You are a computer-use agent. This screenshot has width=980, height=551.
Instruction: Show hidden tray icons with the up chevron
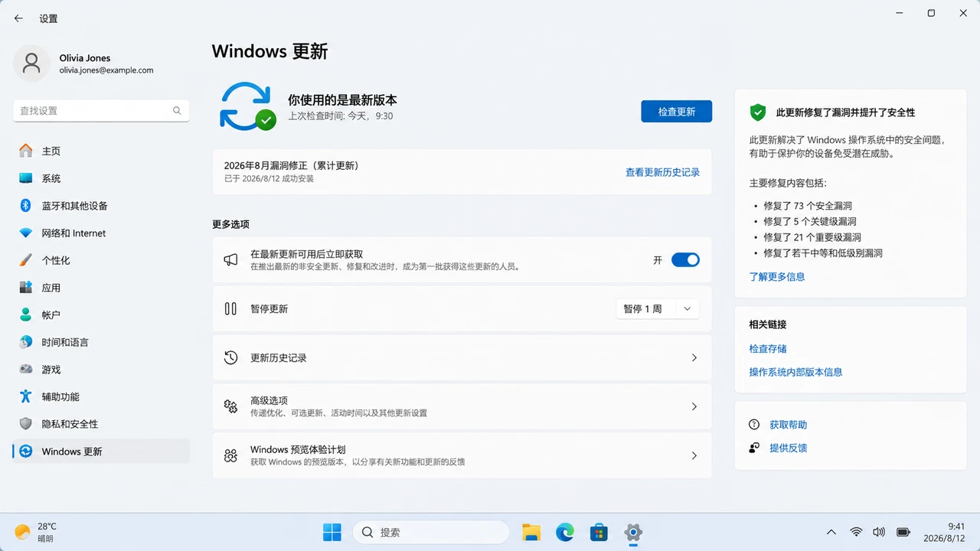point(831,532)
